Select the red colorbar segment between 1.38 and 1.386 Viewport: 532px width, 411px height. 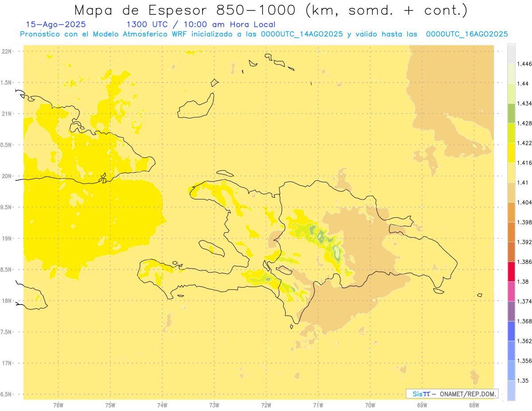pos(511,271)
